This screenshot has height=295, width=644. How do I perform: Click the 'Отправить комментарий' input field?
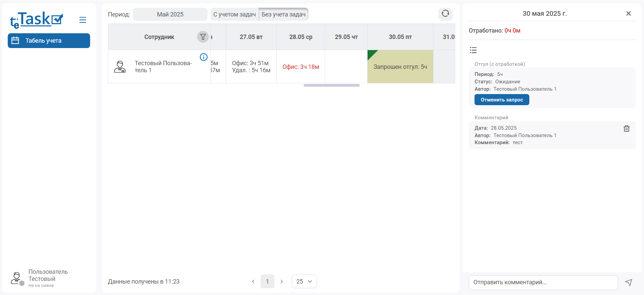[x=543, y=283]
